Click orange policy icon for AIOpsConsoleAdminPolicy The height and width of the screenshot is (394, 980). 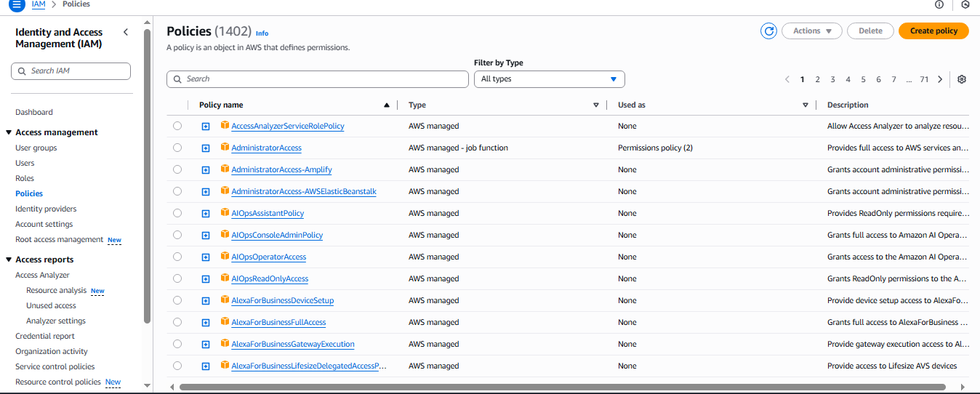(225, 235)
